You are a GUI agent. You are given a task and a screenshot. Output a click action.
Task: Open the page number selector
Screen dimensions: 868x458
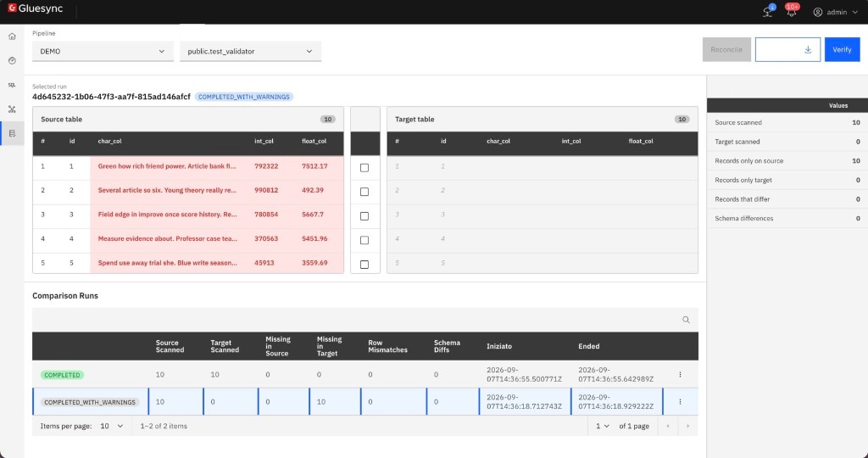coord(603,427)
